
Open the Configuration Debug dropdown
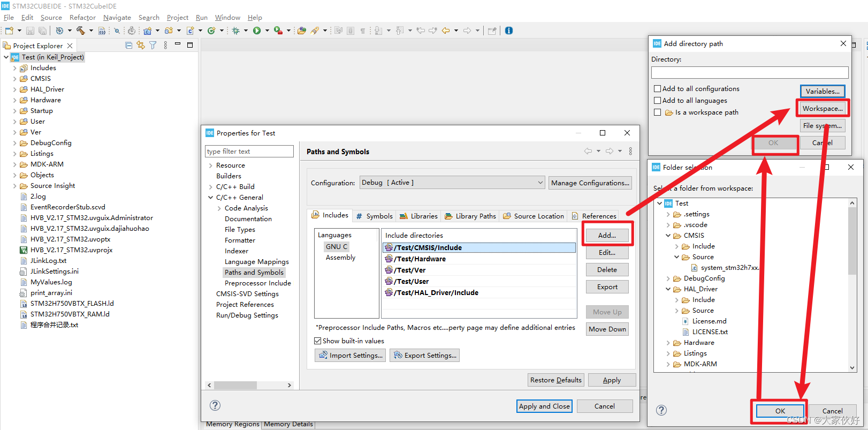click(452, 183)
